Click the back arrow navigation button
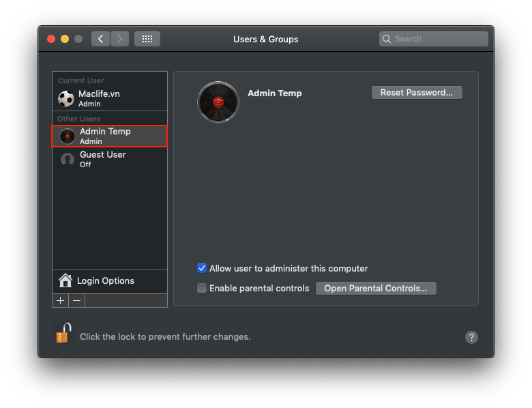 [100, 39]
